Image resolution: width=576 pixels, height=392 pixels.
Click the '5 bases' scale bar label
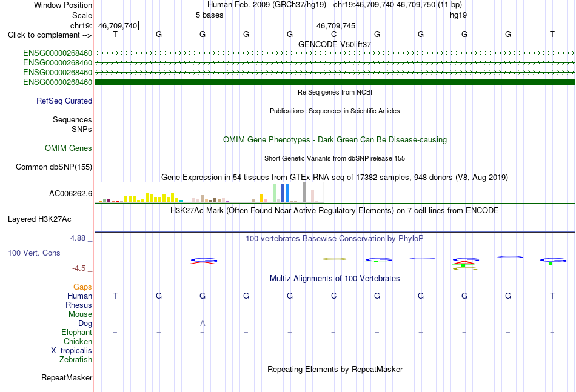pos(209,15)
